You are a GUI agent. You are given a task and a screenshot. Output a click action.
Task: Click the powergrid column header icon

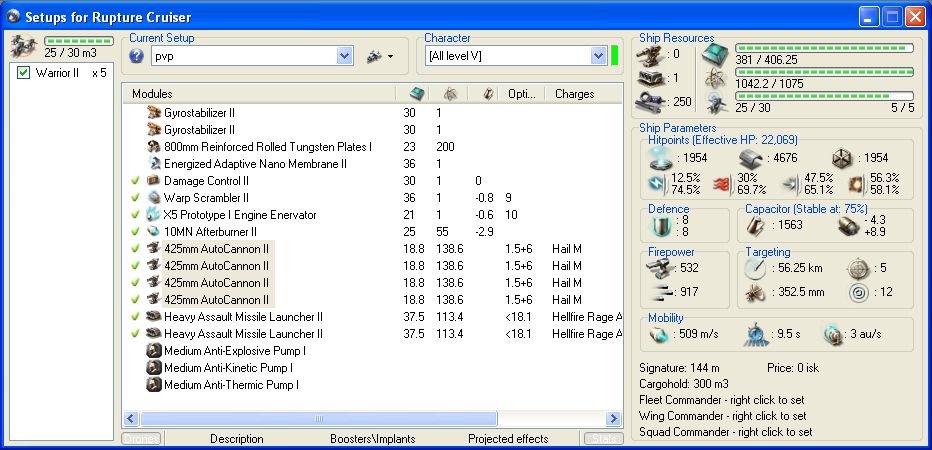450,93
